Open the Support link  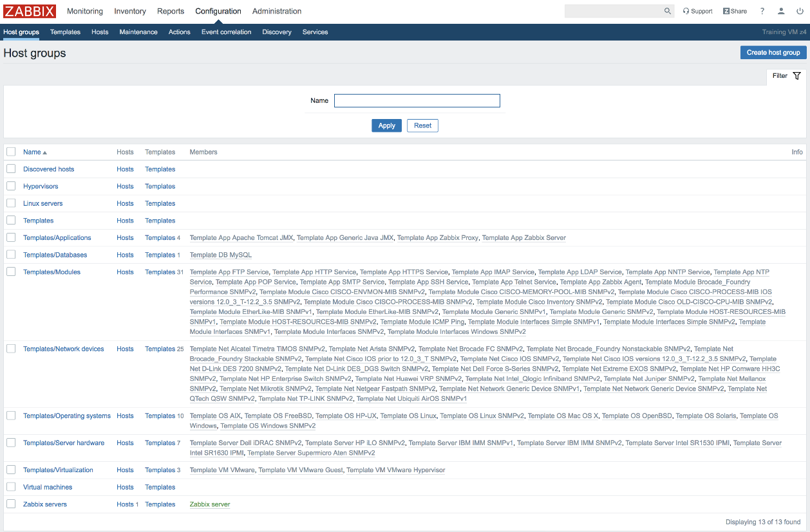pyautogui.click(x=697, y=11)
